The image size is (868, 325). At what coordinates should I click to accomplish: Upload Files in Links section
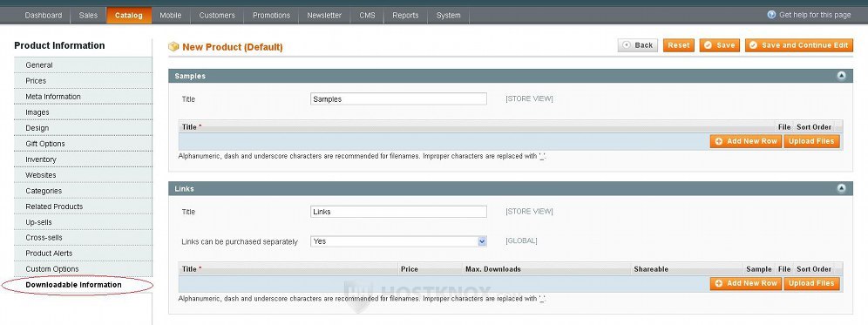coord(811,283)
